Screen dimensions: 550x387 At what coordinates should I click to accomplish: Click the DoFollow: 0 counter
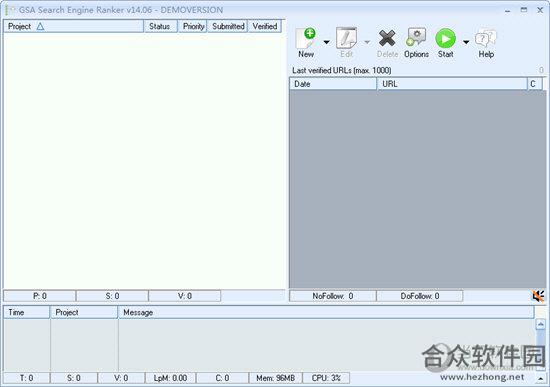point(420,296)
